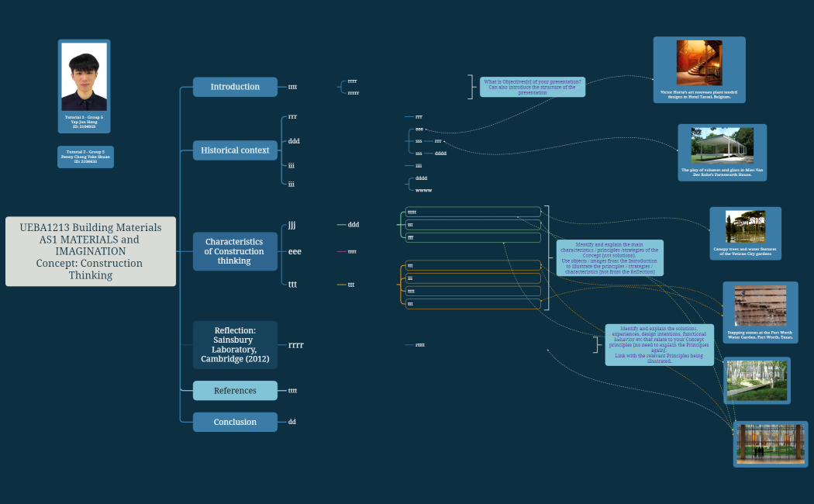Viewport: 814px width, 504px height.
Task: Select the objectives of presentation note
Action: point(532,87)
